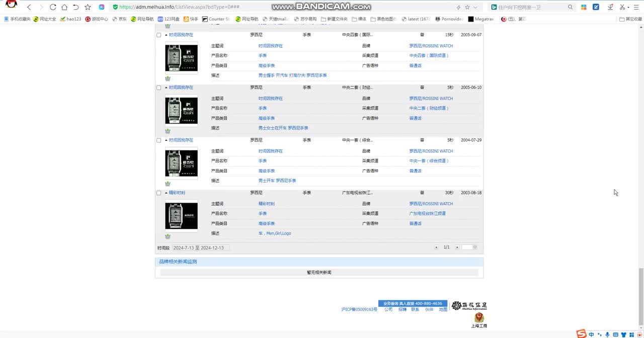Click the favorite star inside address bar

coord(467,7)
